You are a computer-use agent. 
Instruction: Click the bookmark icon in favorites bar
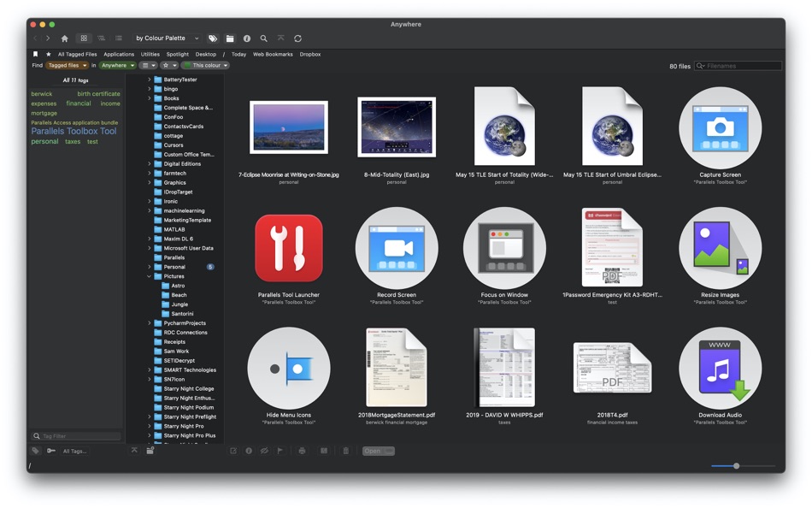35,54
